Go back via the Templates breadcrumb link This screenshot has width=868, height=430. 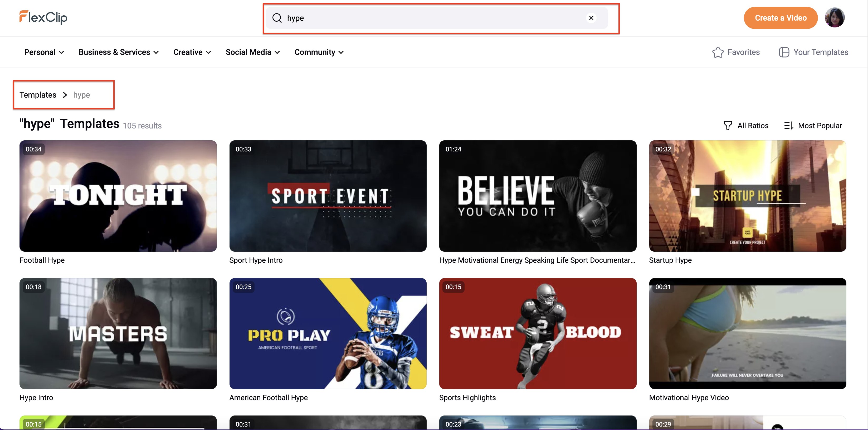point(37,95)
